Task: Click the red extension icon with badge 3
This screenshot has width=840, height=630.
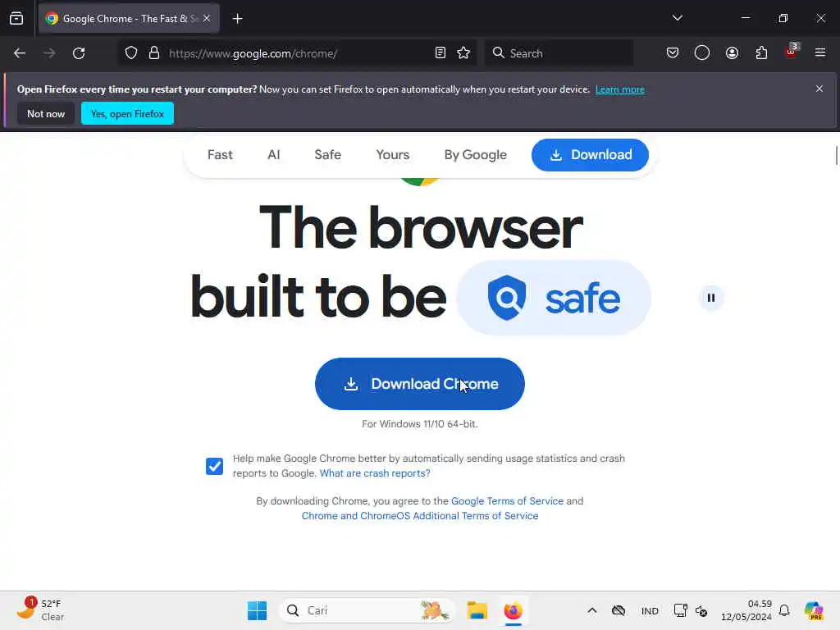Action: [x=792, y=52]
